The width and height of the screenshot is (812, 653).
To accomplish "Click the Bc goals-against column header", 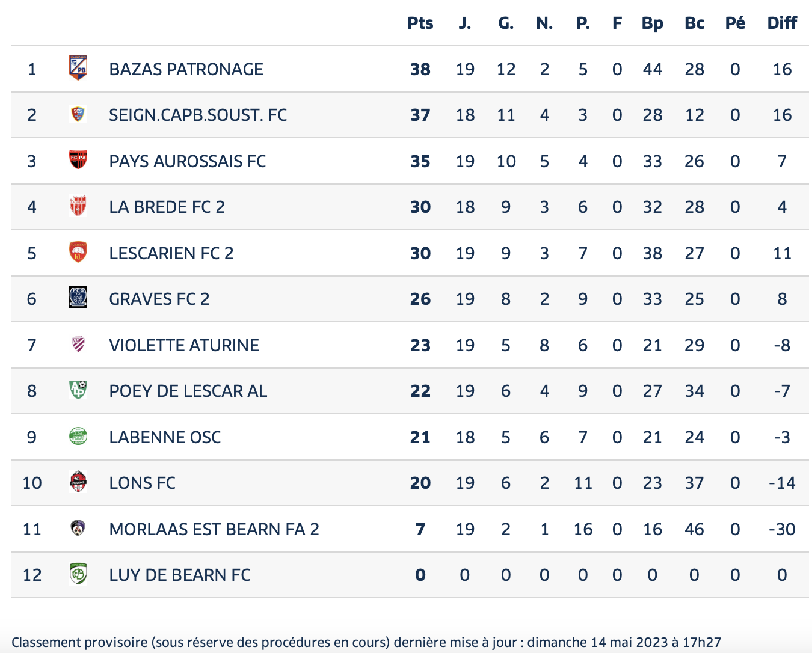I will coord(694,23).
